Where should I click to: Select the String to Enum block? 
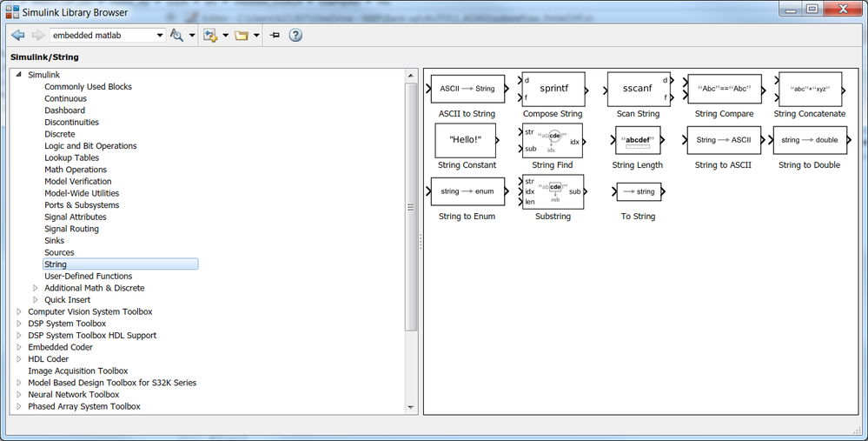[x=467, y=191]
